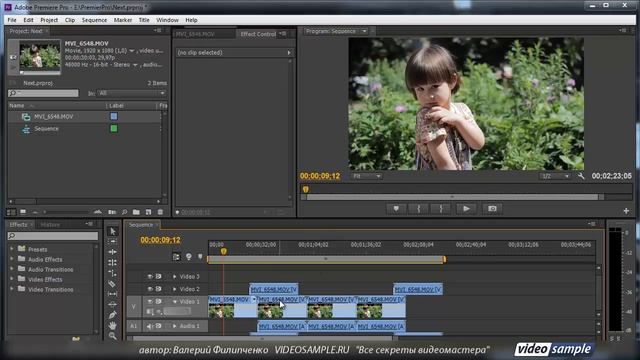This screenshot has width=640, height=360.
Task: Click the green label swatch for Sequence
Action: (114, 129)
